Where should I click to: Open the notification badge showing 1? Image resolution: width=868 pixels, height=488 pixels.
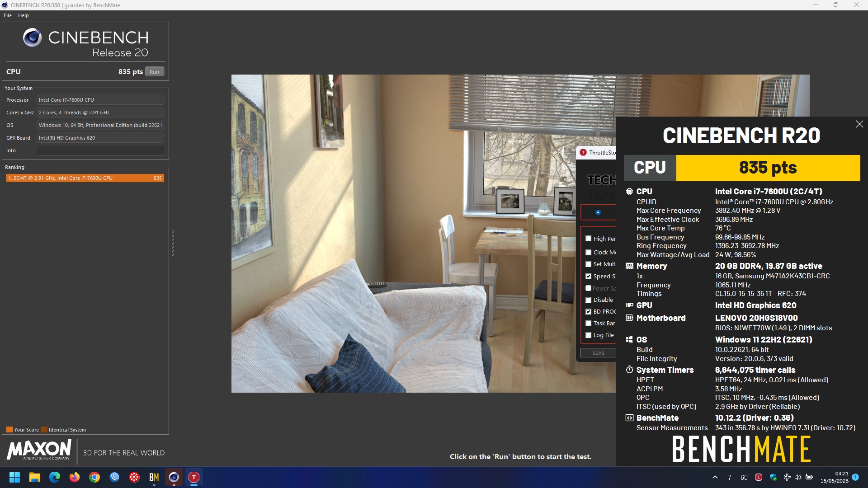tap(855, 477)
